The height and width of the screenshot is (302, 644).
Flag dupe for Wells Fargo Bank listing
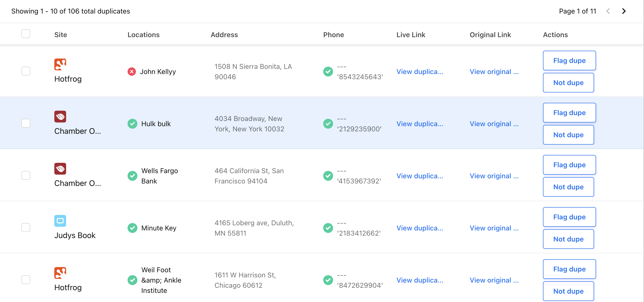click(x=569, y=165)
